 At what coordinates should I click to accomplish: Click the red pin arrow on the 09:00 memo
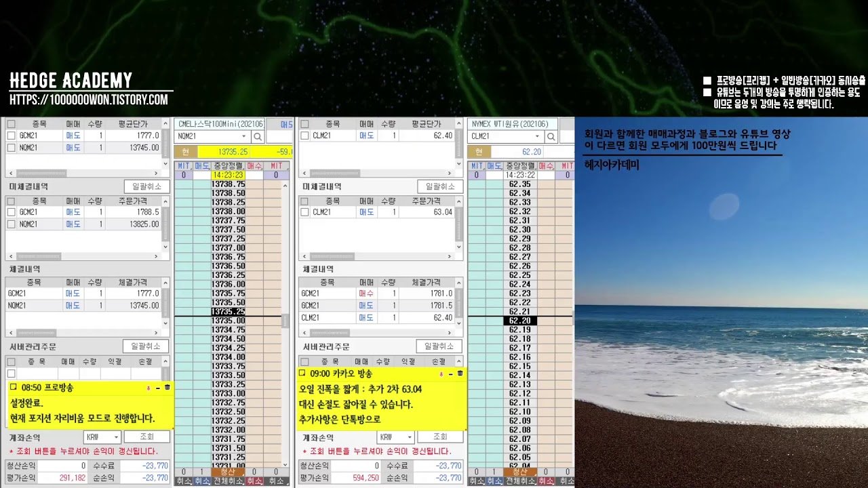pos(441,374)
